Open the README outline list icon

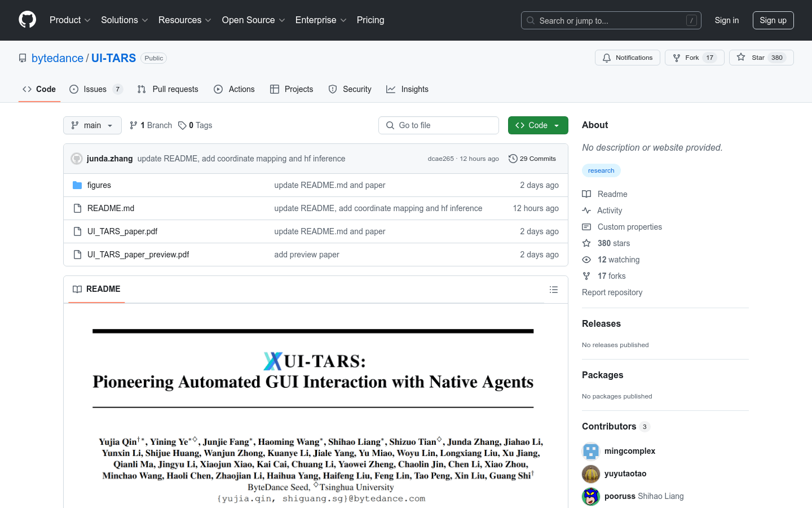pos(554,290)
